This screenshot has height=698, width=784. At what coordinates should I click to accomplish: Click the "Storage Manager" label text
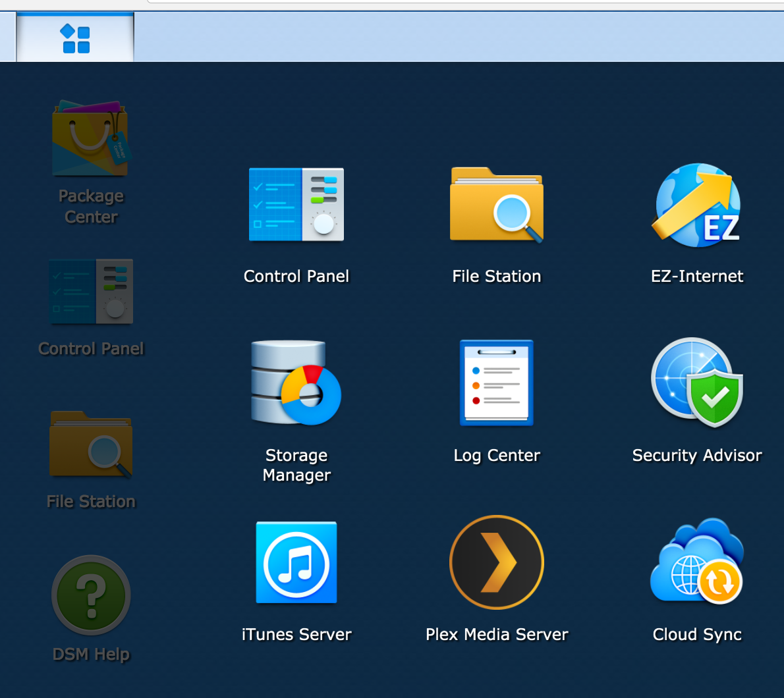[296, 465]
